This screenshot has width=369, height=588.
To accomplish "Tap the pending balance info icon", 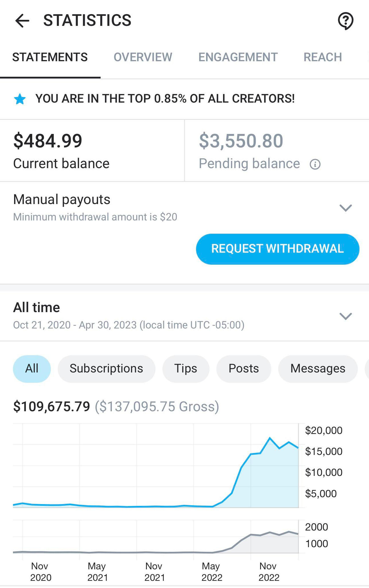I will pos(315,164).
